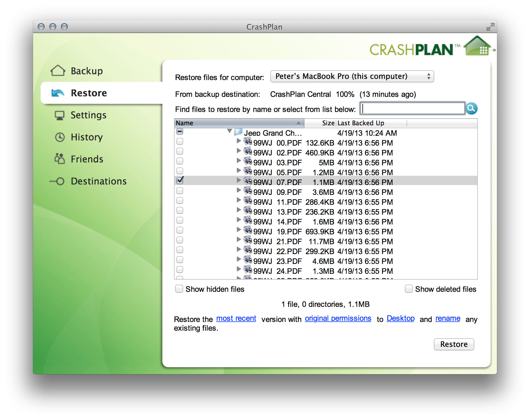Viewport: 530px width, 420px height.
Task: Select the 99WJ 19.PDF file name
Action: (x=277, y=232)
